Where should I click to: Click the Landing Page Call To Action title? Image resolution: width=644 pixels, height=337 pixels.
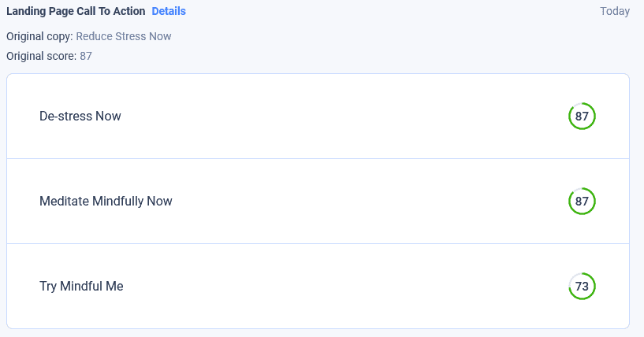pyautogui.click(x=76, y=12)
